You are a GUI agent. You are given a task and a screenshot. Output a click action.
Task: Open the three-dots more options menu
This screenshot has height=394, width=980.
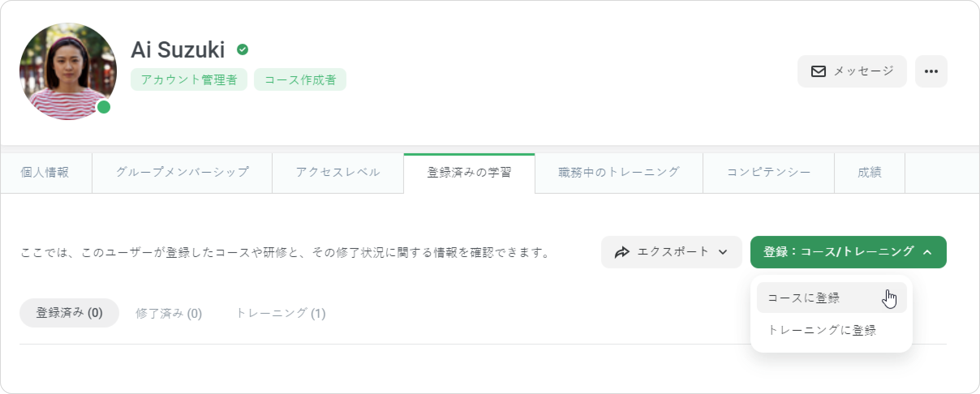[x=931, y=71]
